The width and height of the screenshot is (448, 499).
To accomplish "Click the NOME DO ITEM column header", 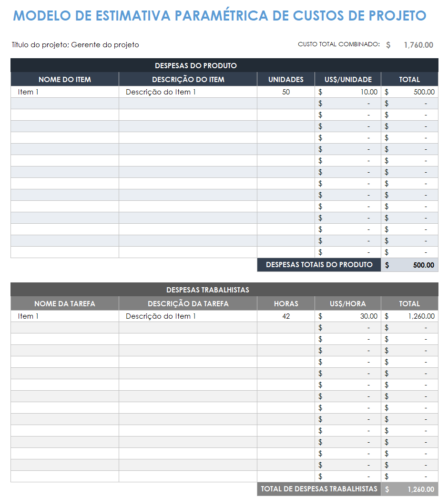I will pyautogui.click(x=65, y=79).
